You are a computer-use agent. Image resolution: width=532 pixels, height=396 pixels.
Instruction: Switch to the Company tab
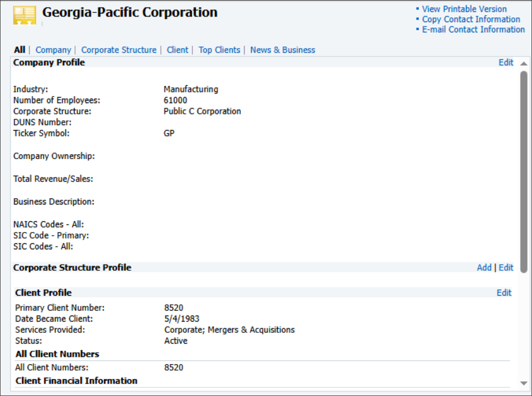pyautogui.click(x=53, y=50)
